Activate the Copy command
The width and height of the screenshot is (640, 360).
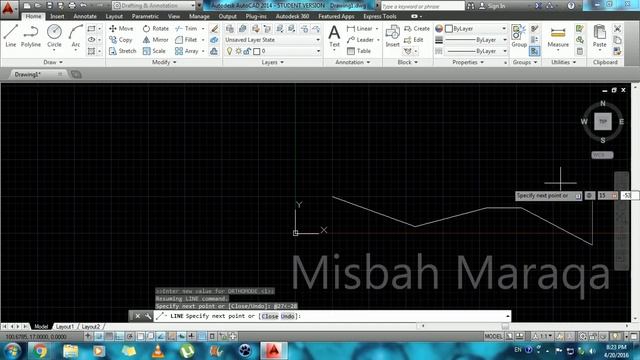[120, 40]
